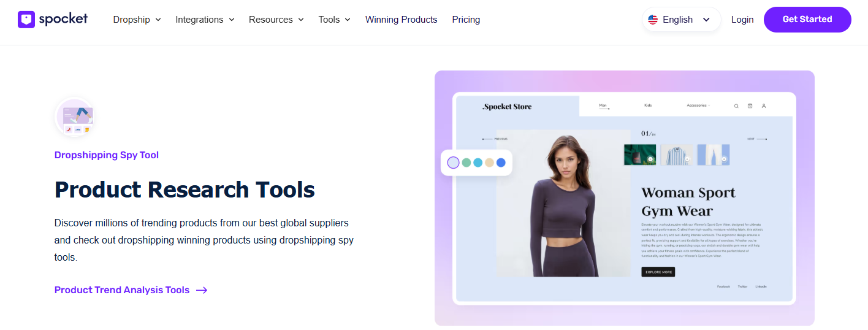
Task: Click the Login link
Action: pos(742,20)
